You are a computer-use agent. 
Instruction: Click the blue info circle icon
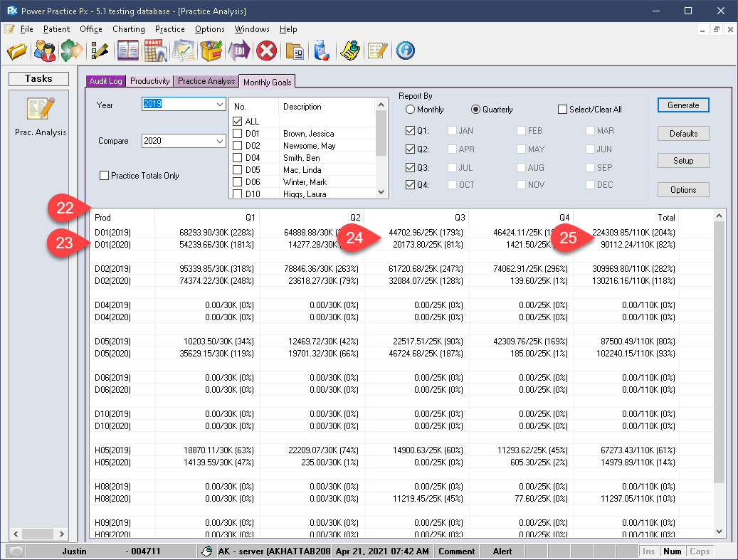pos(405,51)
